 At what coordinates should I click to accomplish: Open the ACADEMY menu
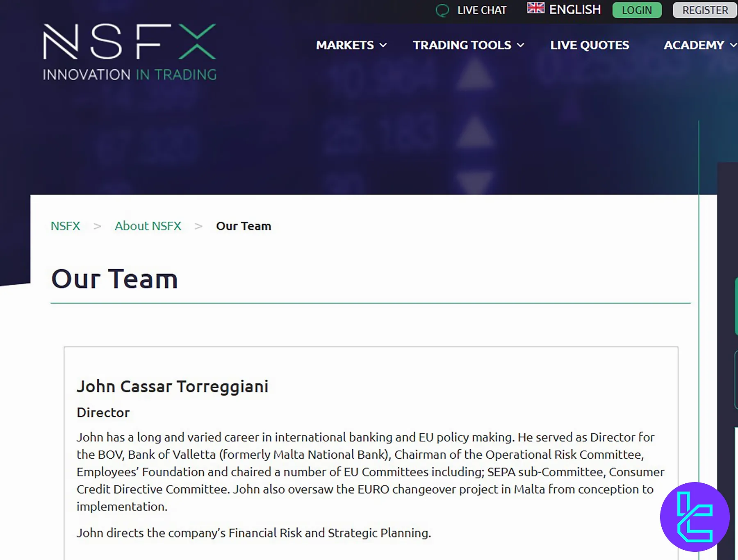click(694, 45)
